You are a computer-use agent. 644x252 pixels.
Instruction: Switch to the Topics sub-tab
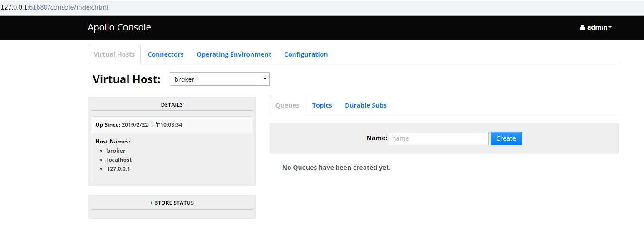tap(322, 105)
